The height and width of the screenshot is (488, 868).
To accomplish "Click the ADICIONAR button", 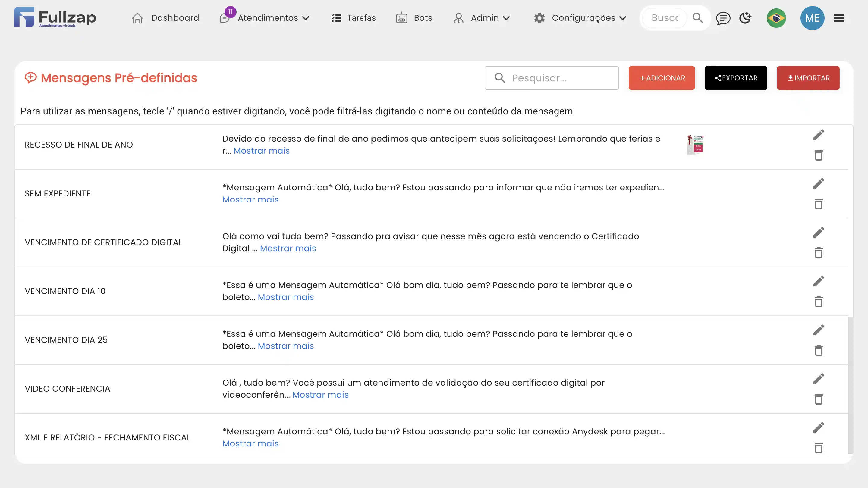I will point(662,78).
